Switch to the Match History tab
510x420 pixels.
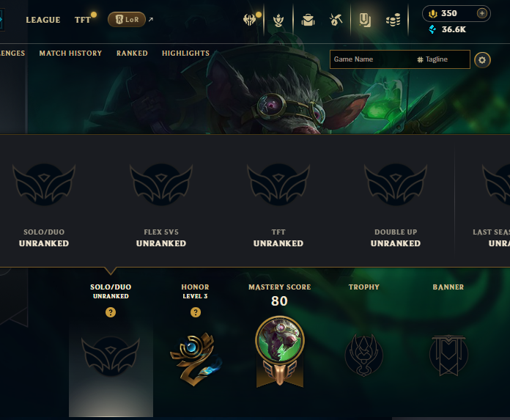tap(70, 53)
